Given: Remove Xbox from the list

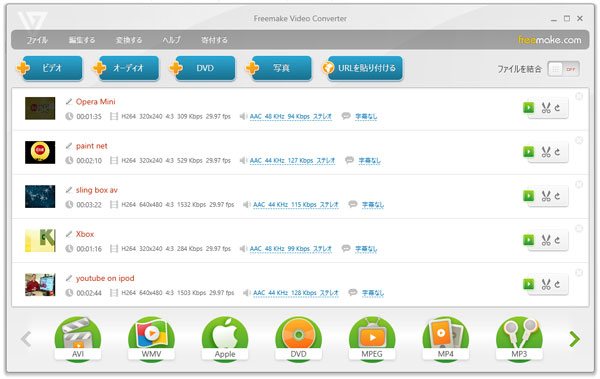Looking at the screenshot, I should [x=579, y=228].
